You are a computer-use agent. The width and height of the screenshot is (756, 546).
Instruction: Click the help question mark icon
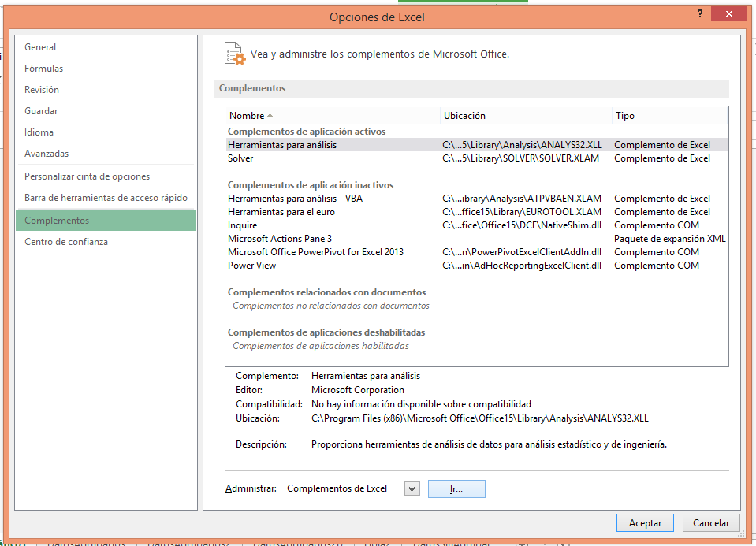699,15
